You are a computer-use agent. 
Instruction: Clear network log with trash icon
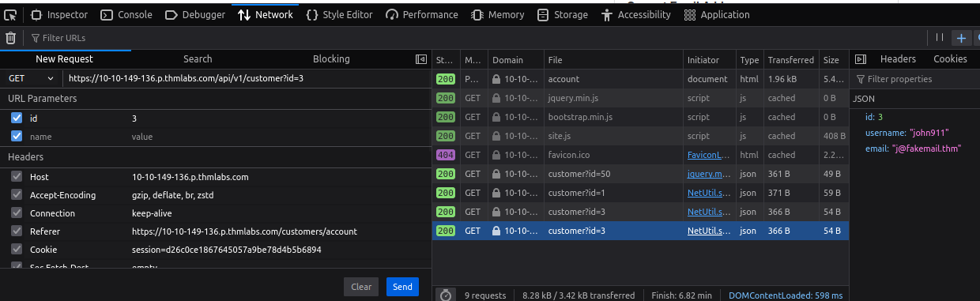(x=10, y=37)
